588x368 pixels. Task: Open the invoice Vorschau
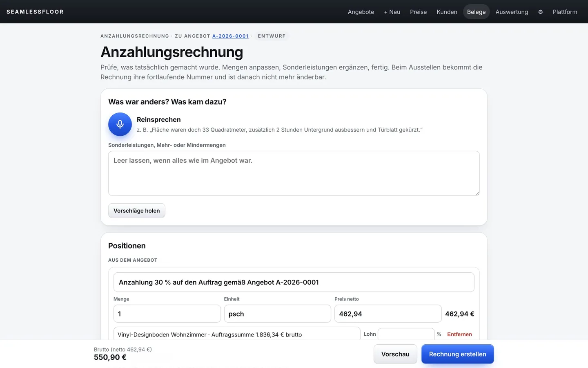395,354
